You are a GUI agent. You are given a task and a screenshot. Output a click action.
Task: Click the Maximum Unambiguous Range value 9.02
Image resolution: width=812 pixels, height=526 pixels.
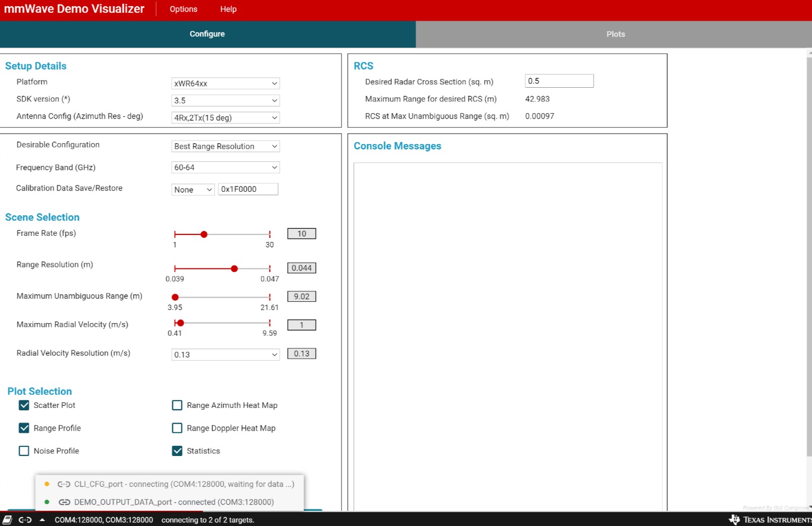pyautogui.click(x=302, y=297)
